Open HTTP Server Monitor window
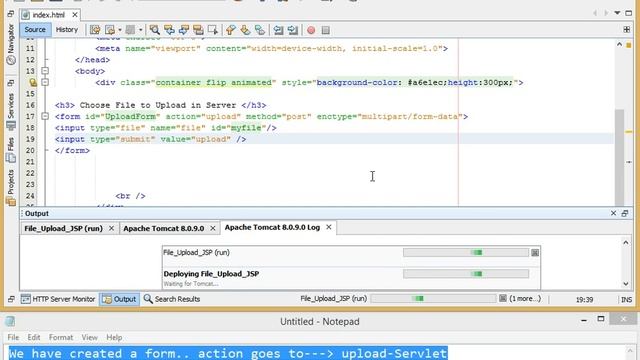 coord(58,299)
